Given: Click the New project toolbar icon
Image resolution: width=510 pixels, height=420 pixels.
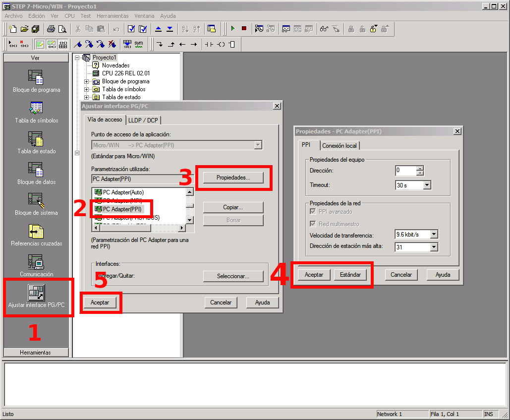Looking at the screenshot, I should click(x=13, y=29).
